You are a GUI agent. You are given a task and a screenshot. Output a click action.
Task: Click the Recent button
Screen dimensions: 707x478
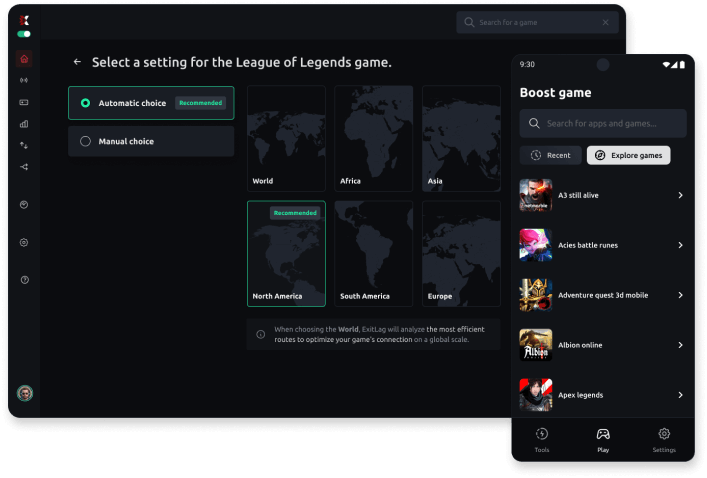pos(550,155)
